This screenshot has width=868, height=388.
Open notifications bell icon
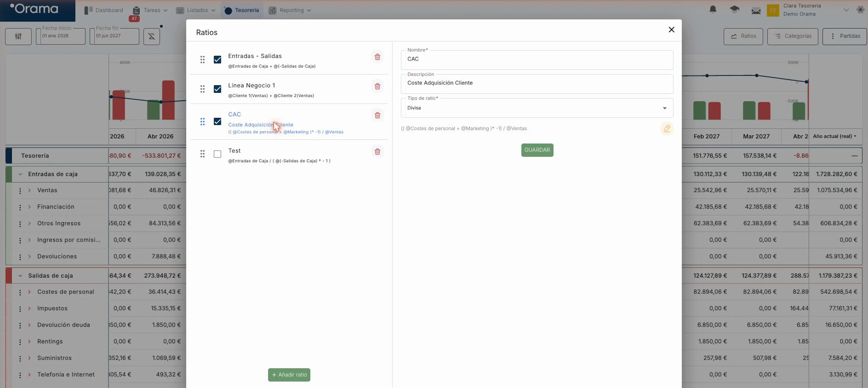point(713,10)
